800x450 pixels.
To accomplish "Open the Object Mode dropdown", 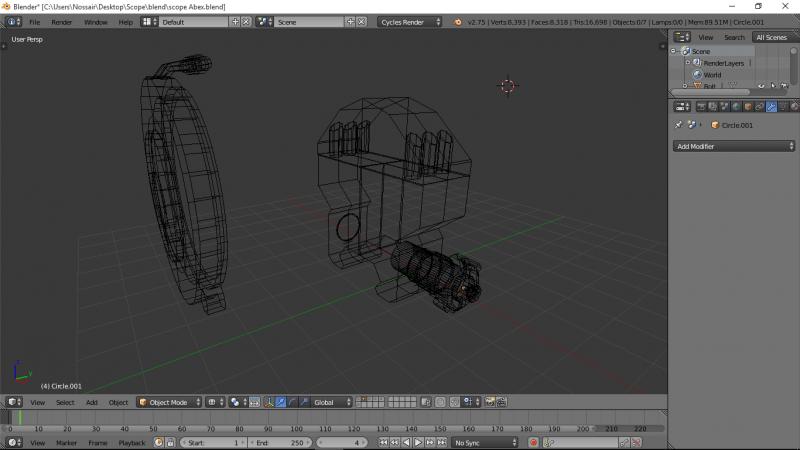I will click(x=169, y=402).
